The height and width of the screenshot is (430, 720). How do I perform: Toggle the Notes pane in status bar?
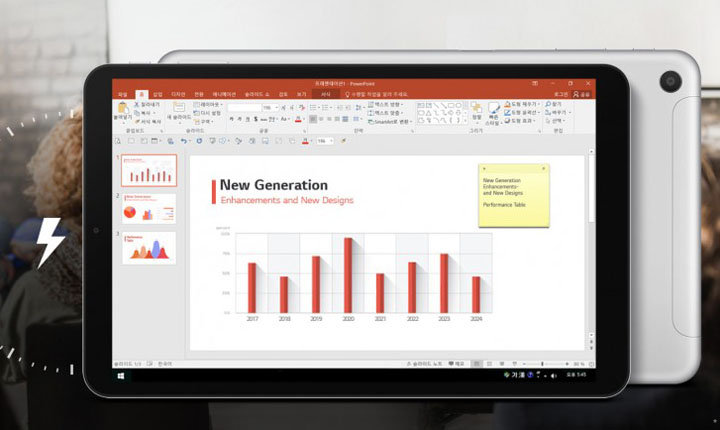(x=432, y=363)
